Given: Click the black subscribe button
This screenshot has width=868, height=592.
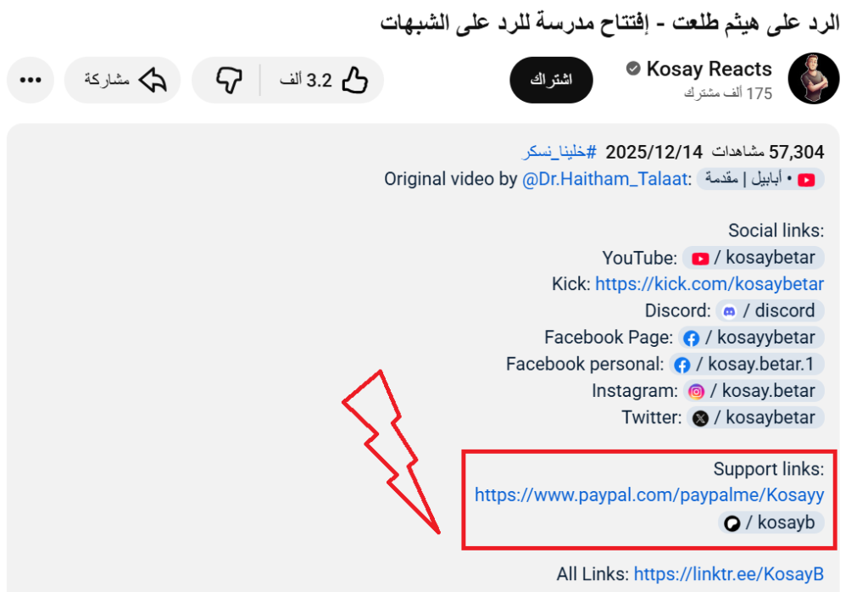Looking at the screenshot, I should click(x=551, y=81).
